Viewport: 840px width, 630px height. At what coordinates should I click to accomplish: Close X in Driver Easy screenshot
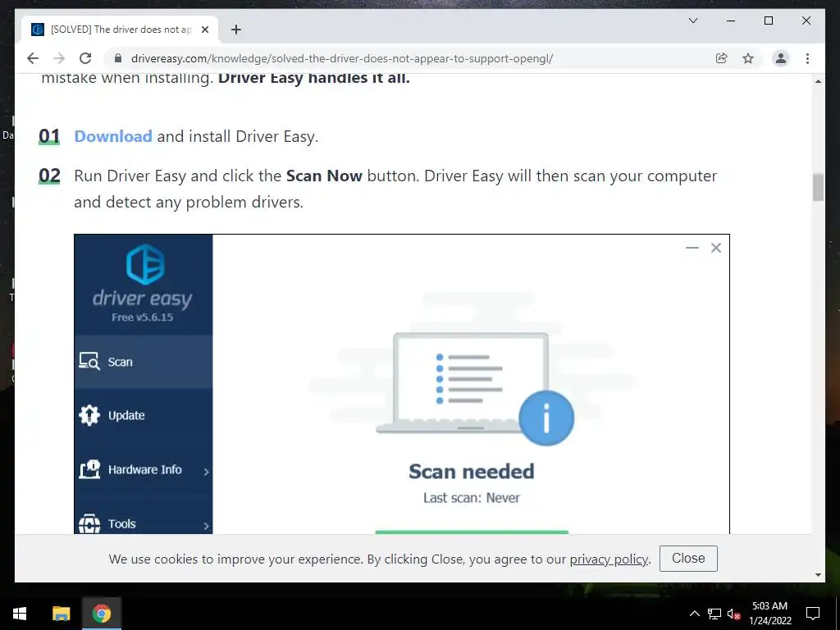click(715, 248)
